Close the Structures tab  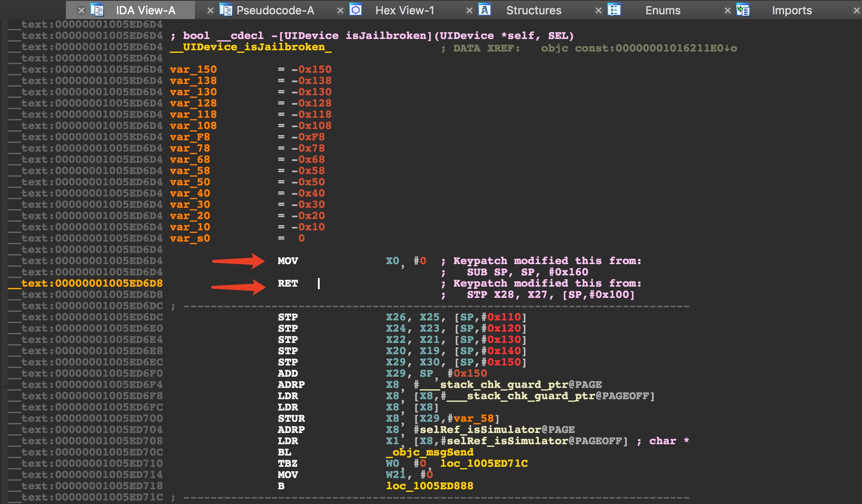tap(469, 10)
